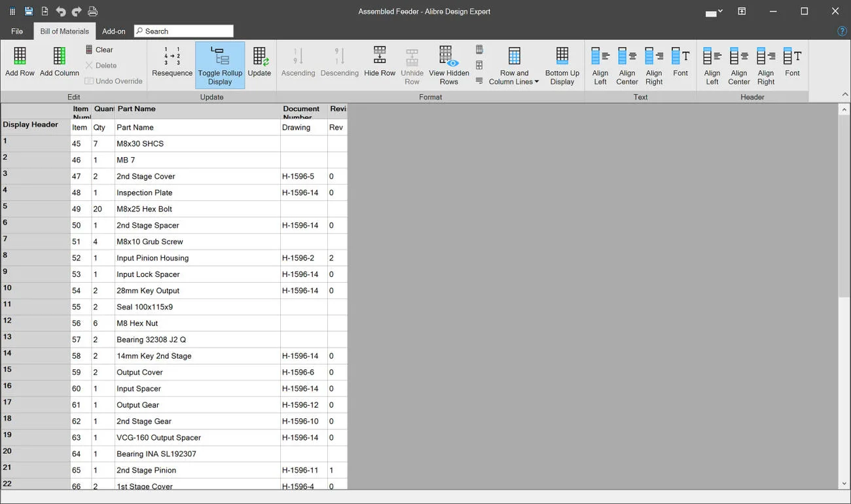The width and height of the screenshot is (851, 504).
Task: Click the vertical scrollbar down arrow
Action: (844, 484)
